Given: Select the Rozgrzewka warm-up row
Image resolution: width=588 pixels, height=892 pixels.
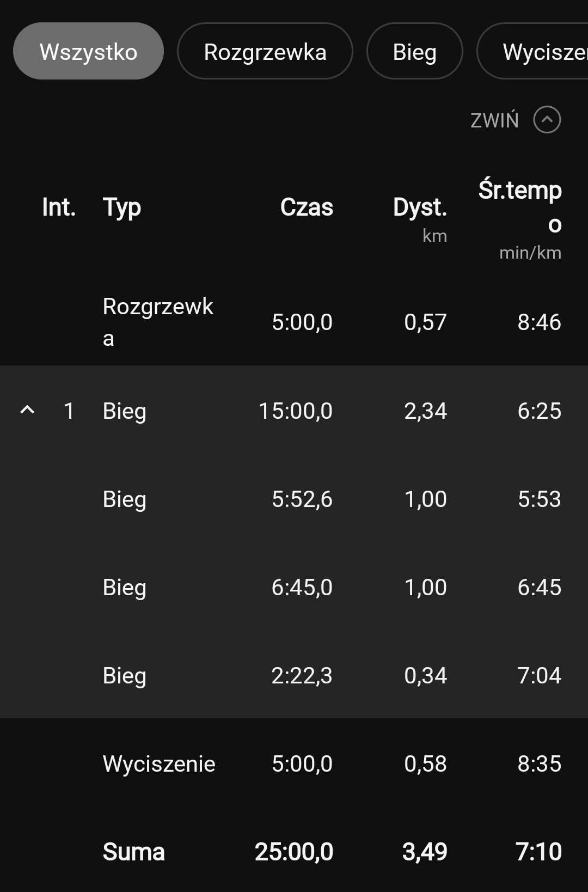Looking at the screenshot, I should (294, 322).
